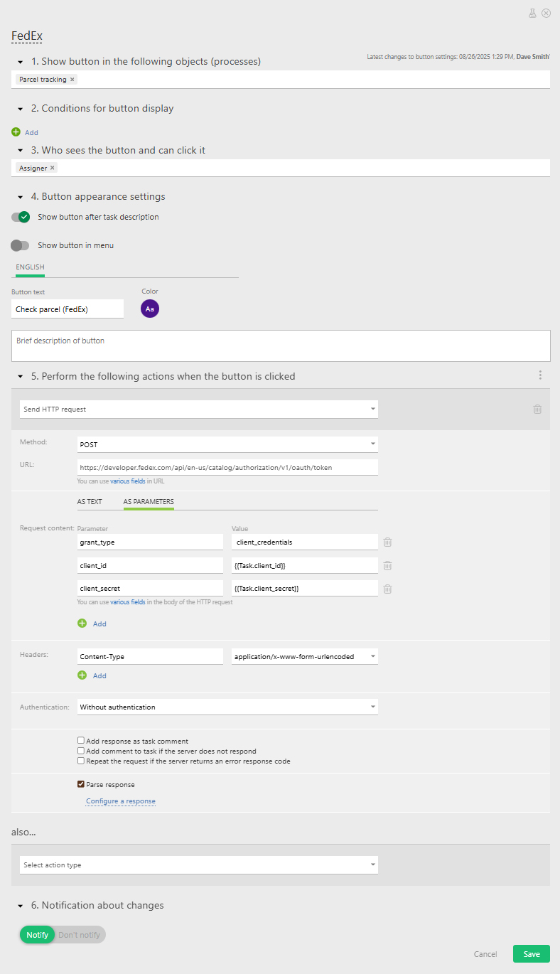Open the Select action type dropdown
Screen dimensions: 560x974
click(199, 865)
